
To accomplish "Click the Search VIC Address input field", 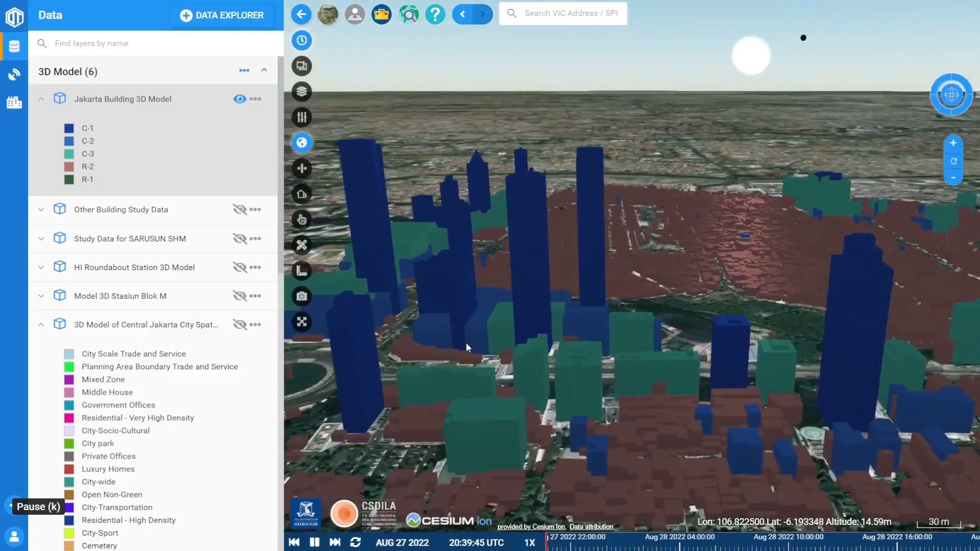I will [563, 13].
